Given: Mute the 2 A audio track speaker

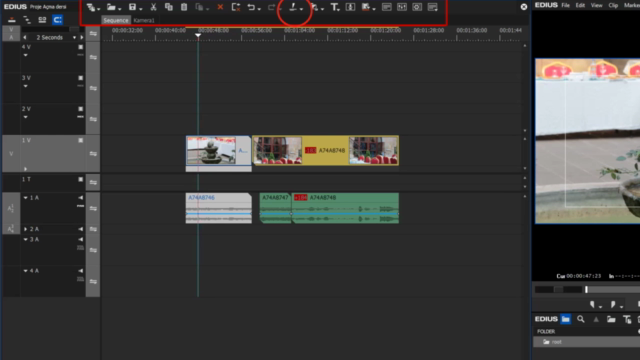Looking at the screenshot, I should point(81,229).
